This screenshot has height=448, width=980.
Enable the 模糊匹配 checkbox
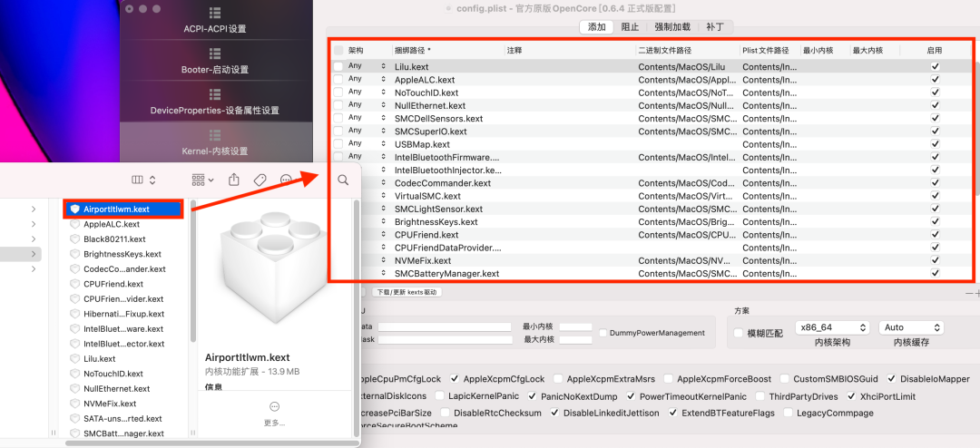(739, 333)
